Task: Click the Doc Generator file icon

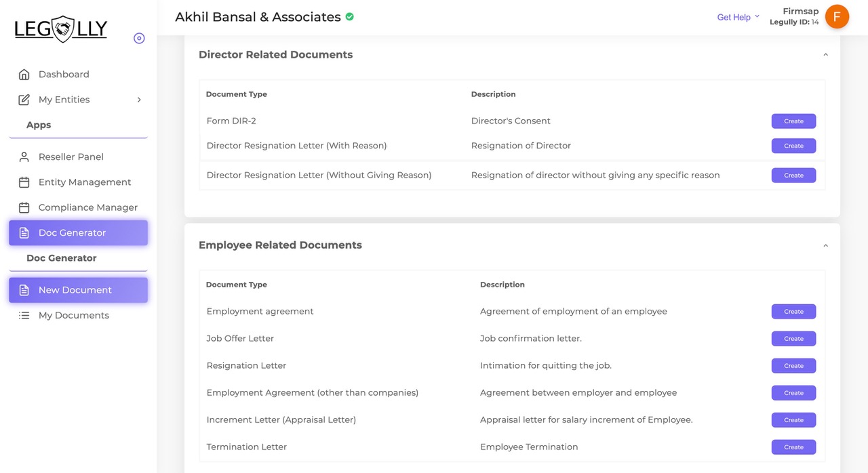Action: pyautogui.click(x=24, y=233)
